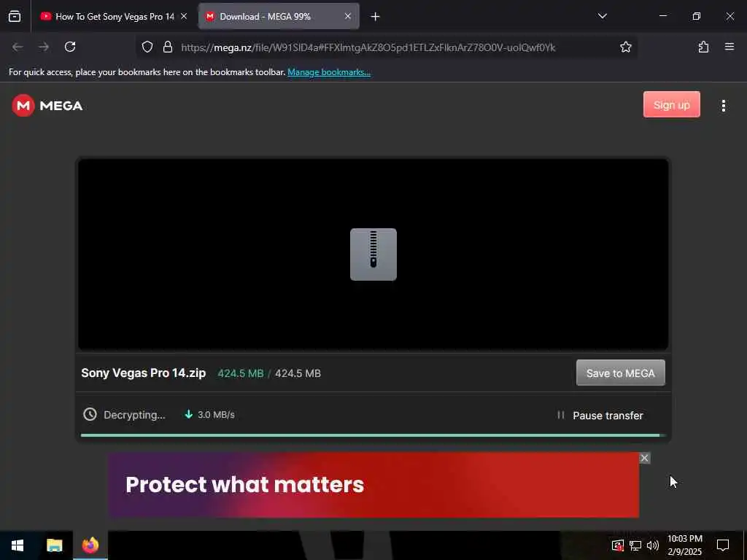Open Firefox View icon in tab bar

[x=15, y=16]
